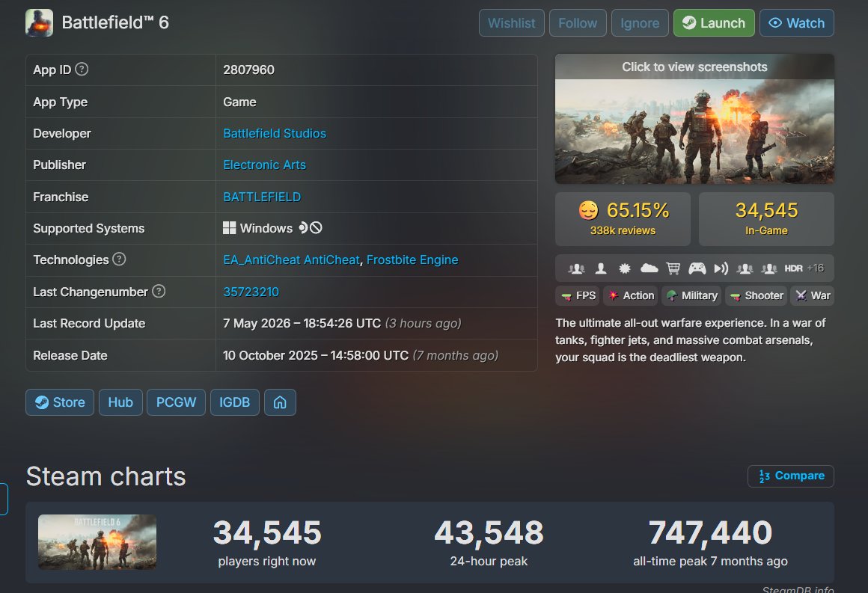Click the Battlefield™ 6 page title
The width and height of the screenshot is (868, 593).
tap(115, 22)
